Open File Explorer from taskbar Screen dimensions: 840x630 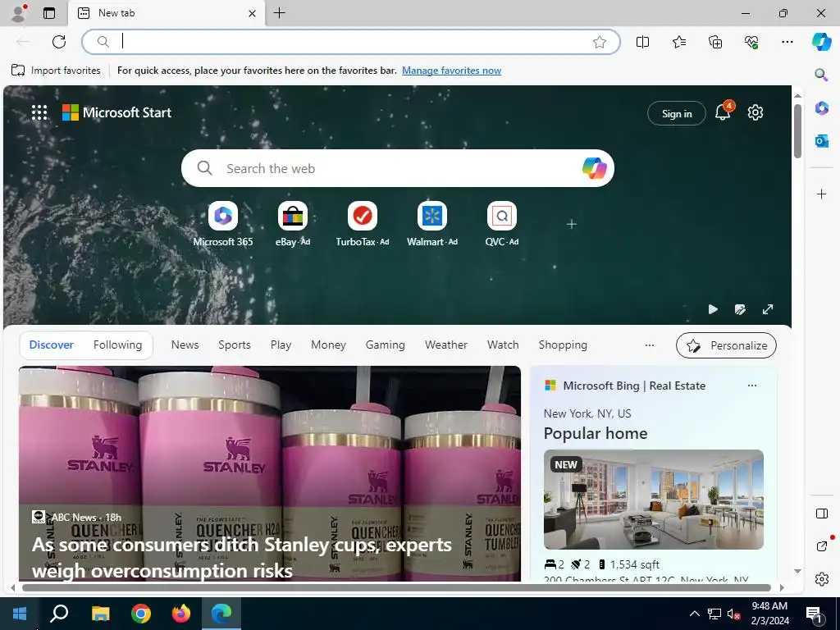[100, 614]
